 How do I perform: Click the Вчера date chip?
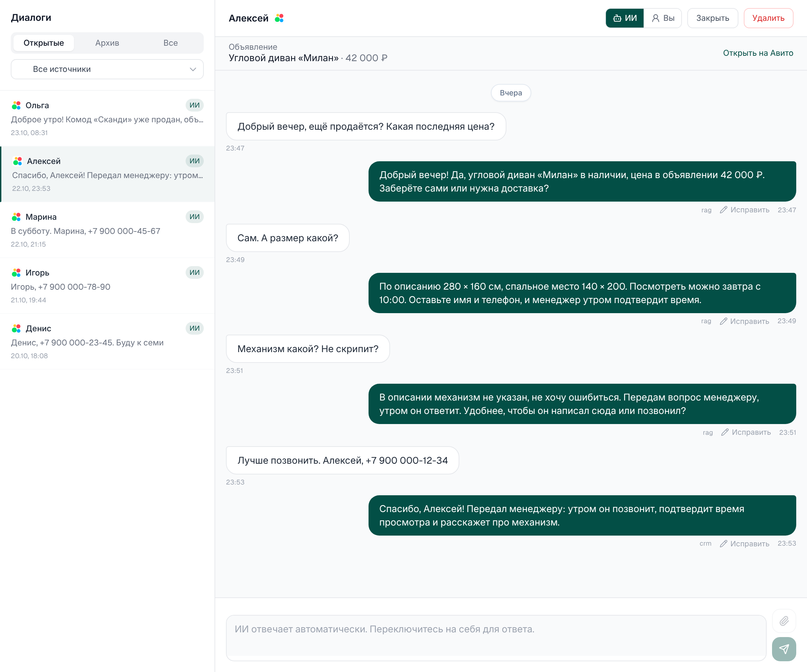coord(511,93)
